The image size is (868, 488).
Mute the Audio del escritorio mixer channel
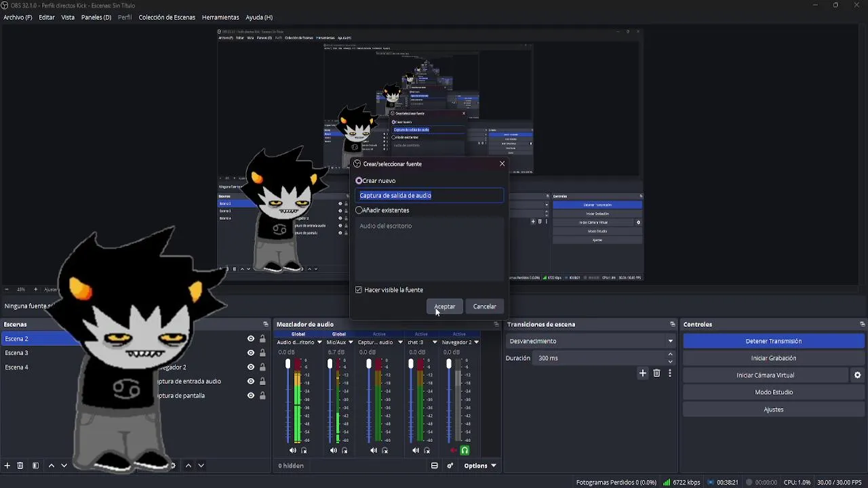293,451
